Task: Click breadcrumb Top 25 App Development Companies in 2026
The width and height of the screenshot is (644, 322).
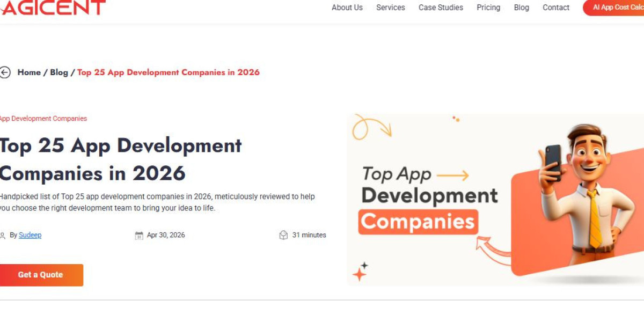Action: coord(169,72)
